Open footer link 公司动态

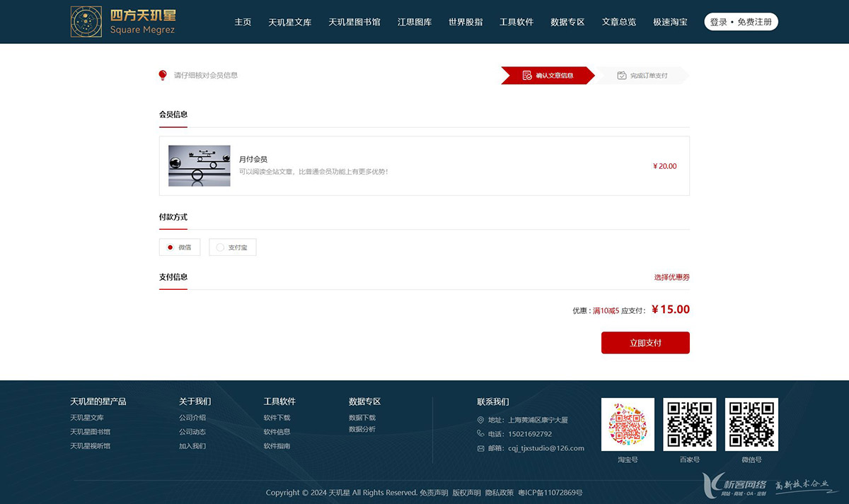(192, 432)
